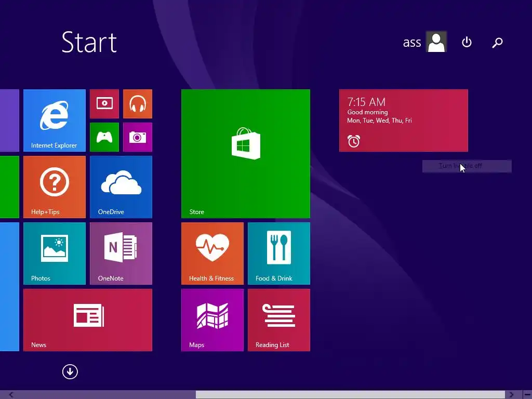Click the power options button
The image size is (532, 399).
467,42
